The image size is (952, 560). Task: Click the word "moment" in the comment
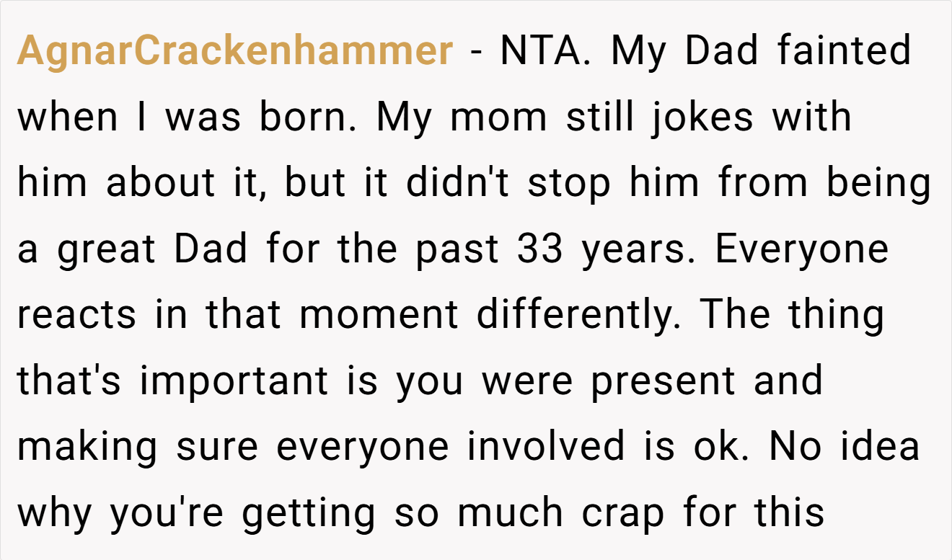click(377, 316)
